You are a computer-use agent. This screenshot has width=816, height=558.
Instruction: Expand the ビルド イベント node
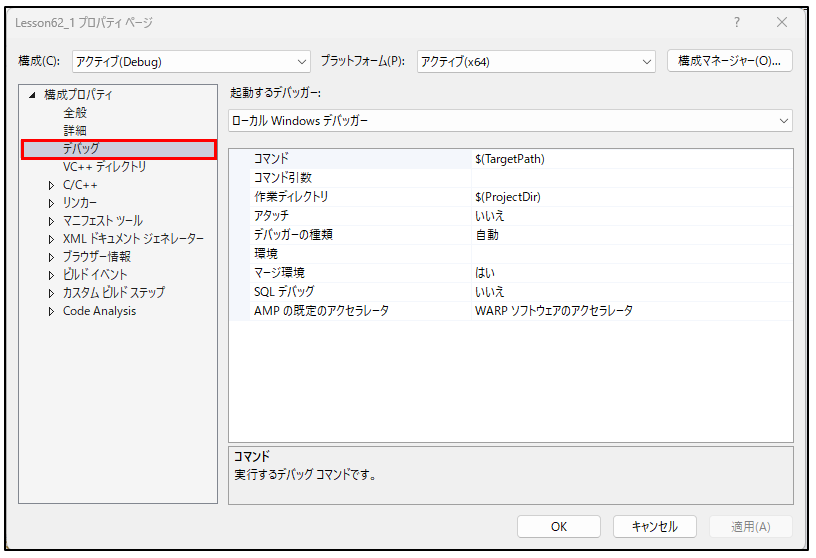tap(52, 275)
